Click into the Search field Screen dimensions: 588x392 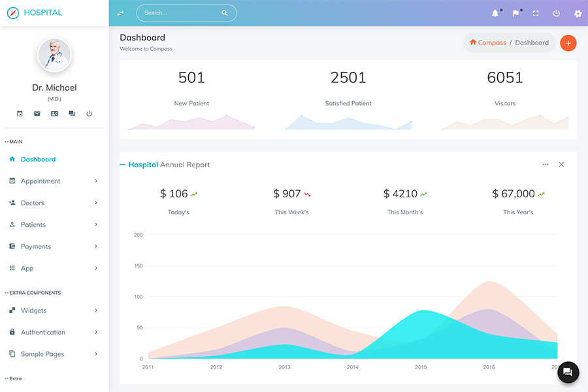pos(180,13)
